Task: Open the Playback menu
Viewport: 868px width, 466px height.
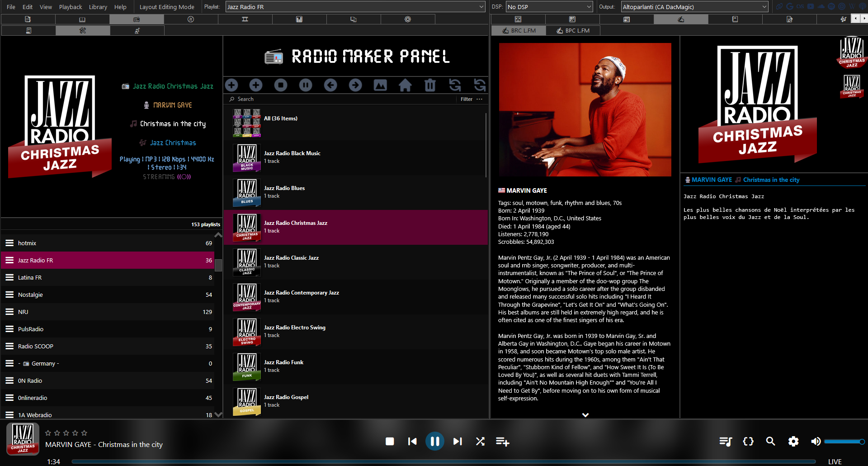Action: [x=71, y=7]
